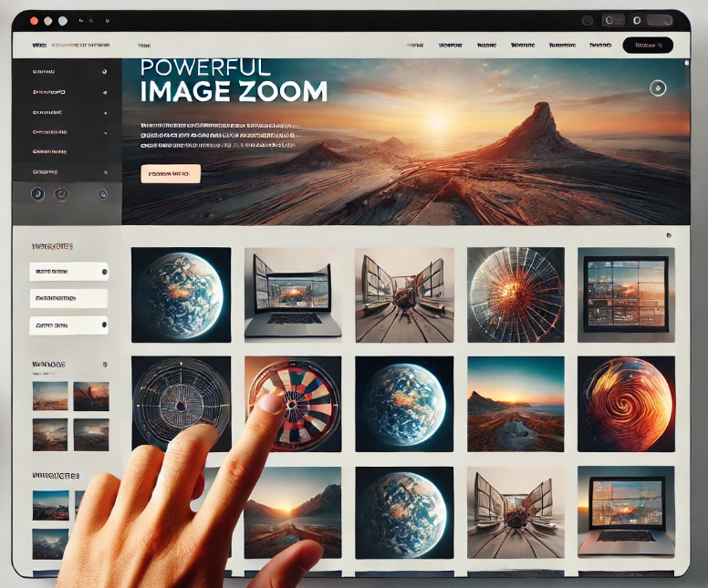Toggle the dot on the third white filter pill

point(104,325)
